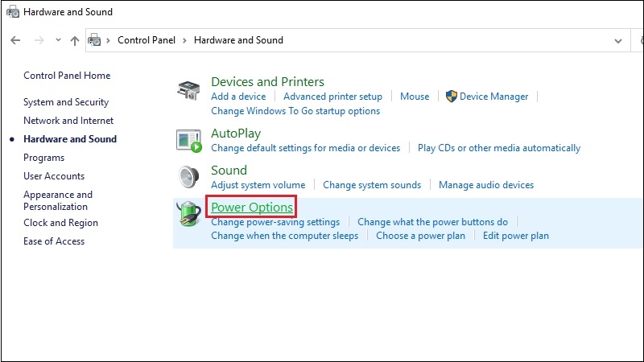
Task: Open Network and Internet category
Action: click(68, 121)
